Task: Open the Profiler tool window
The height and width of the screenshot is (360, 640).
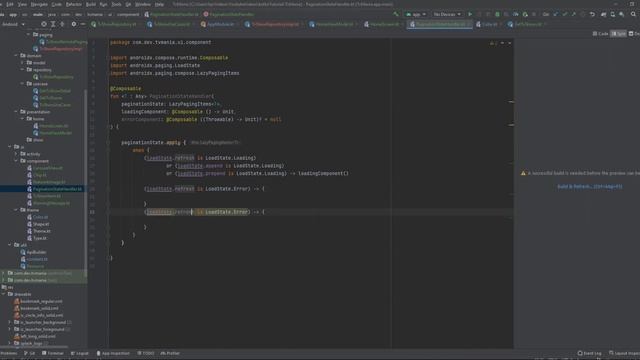Action: pos(170,353)
